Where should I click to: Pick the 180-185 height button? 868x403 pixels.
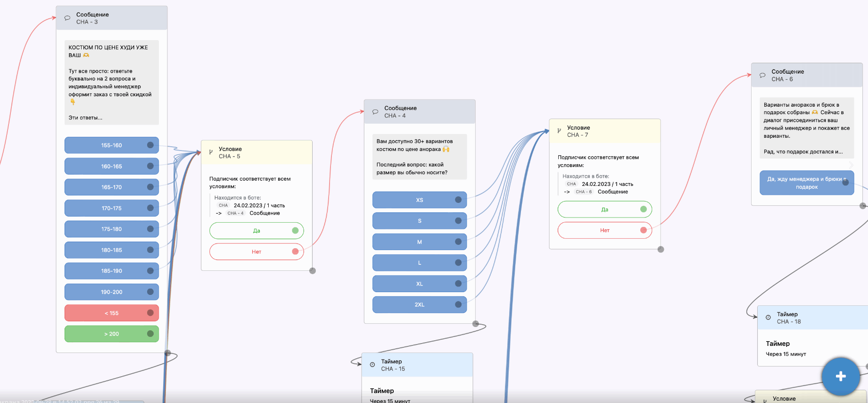[x=112, y=250]
